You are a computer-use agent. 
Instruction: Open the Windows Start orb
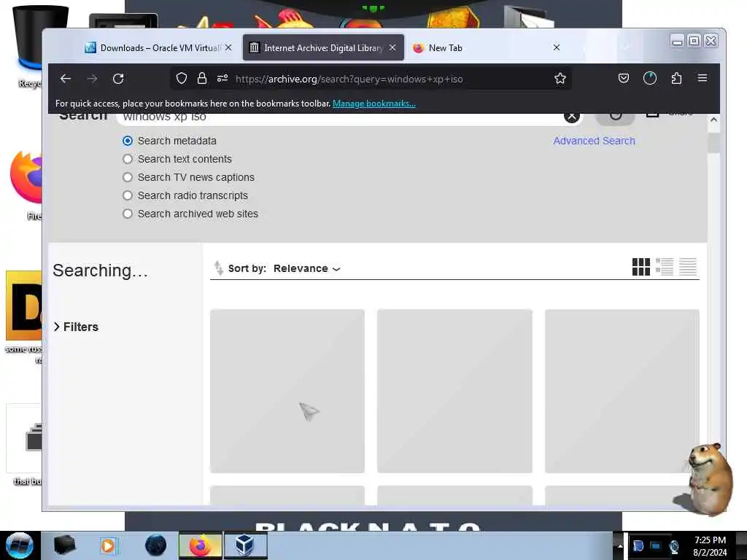click(20, 545)
